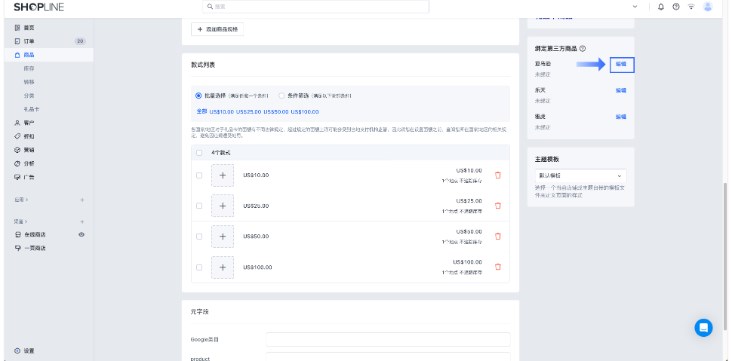The height and width of the screenshot is (361, 731).
Task: Click the US$100.00 variant name text
Action: [x=257, y=267]
